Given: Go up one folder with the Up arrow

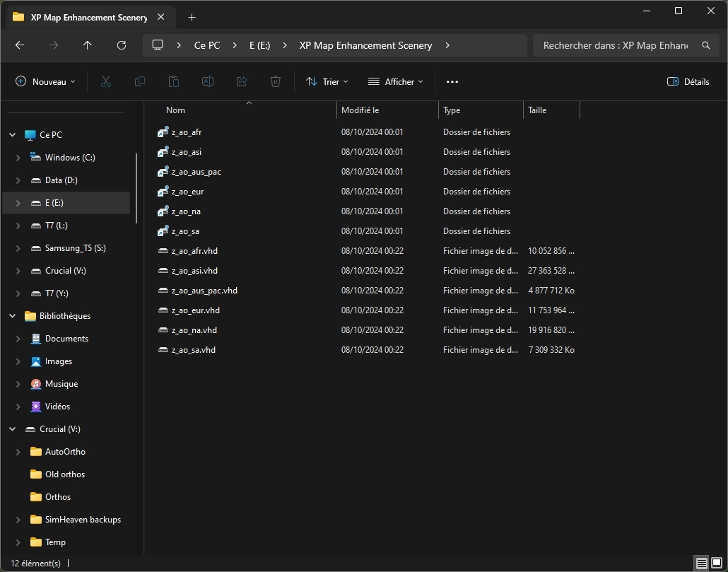Looking at the screenshot, I should point(88,45).
